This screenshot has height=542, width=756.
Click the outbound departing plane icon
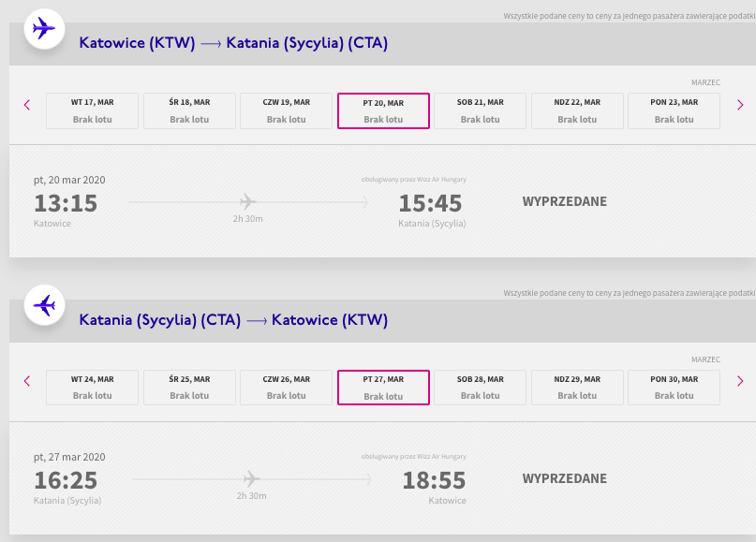(44, 28)
